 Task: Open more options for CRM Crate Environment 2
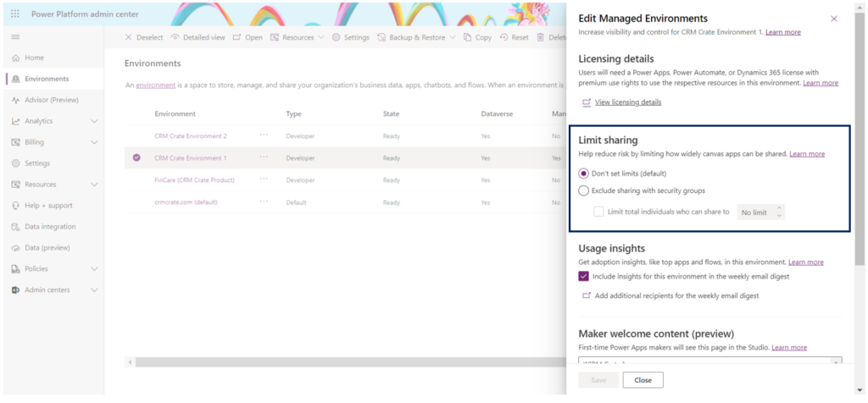tap(264, 135)
